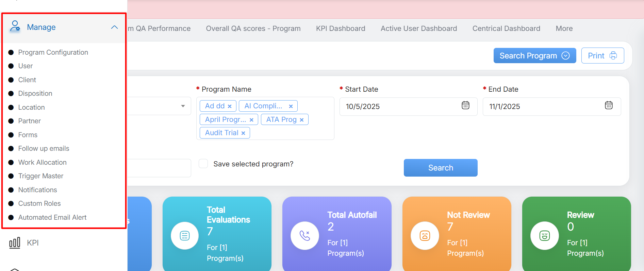Open the End Date calendar icon
Viewport: 644px width, 271px height.
tap(609, 106)
